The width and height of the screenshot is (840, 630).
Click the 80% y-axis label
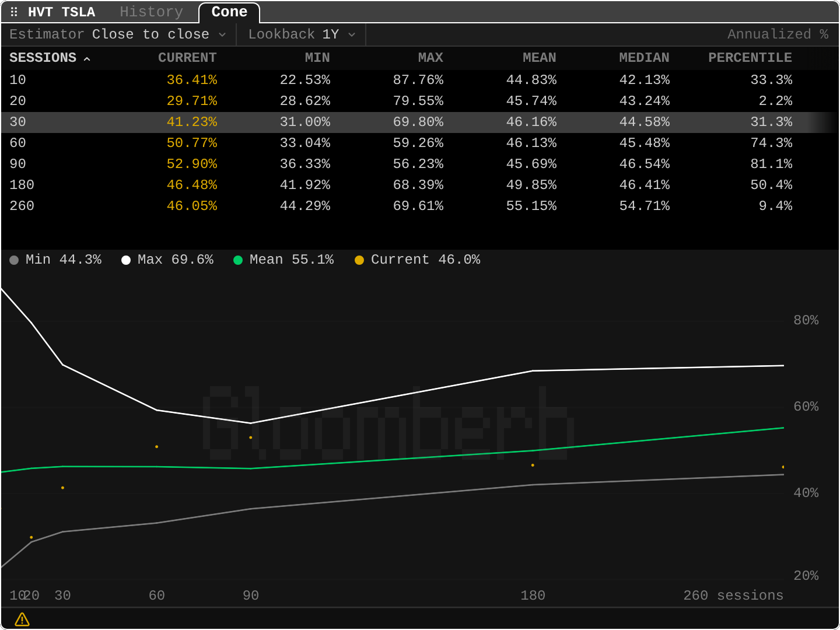click(x=806, y=320)
